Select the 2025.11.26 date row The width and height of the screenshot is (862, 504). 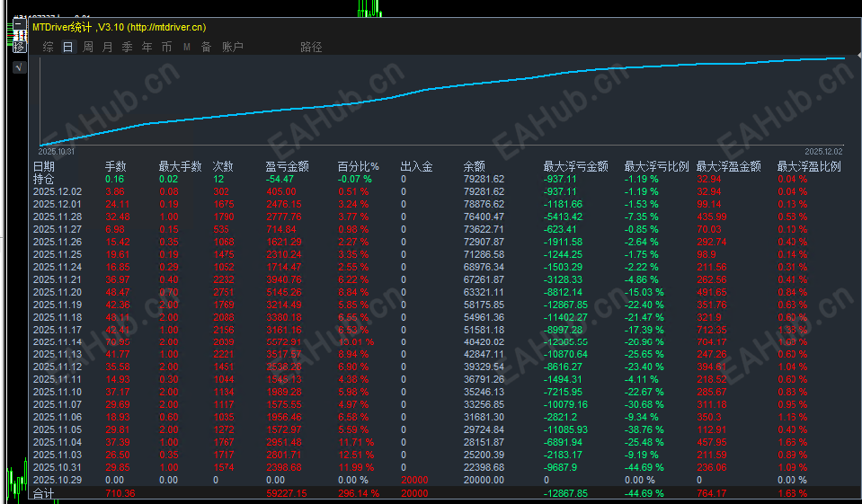[58, 242]
